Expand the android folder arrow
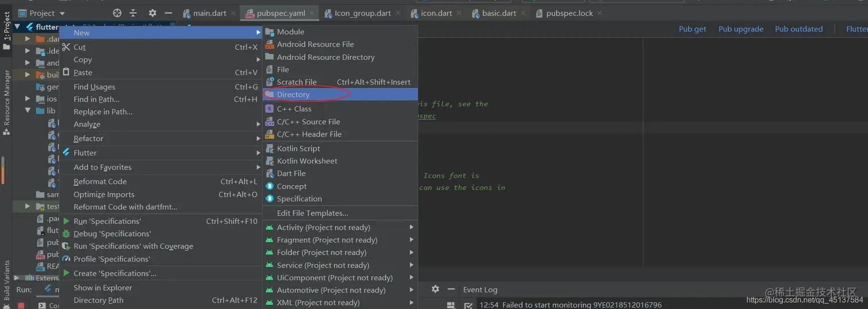868x309 pixels. (x=28, y=63)
